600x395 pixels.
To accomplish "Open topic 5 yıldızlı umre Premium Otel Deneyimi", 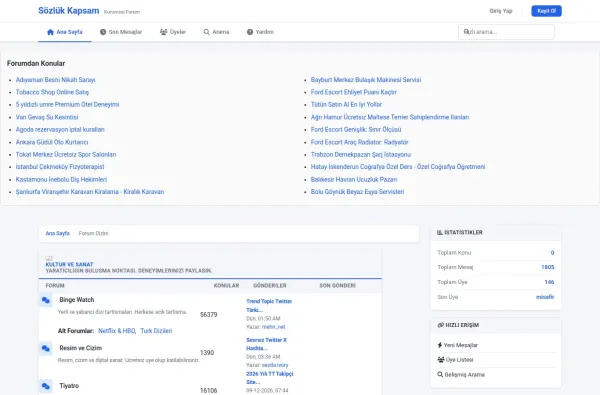I will (67, 104).
